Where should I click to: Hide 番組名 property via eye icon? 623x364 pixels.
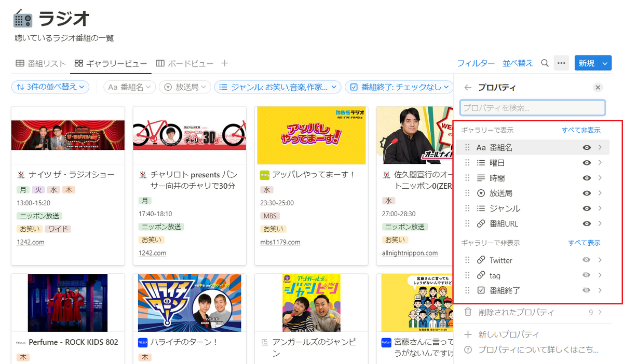[587, 148]
